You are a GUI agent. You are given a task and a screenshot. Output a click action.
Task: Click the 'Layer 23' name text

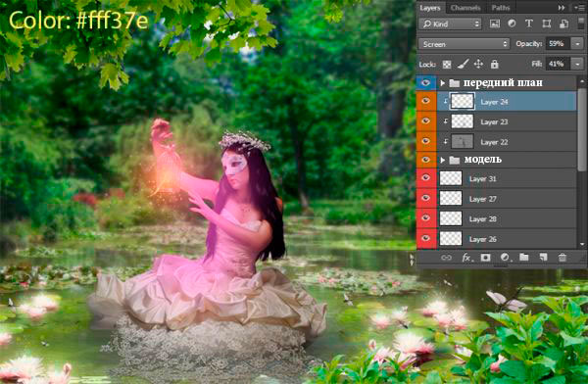pos(494,121)
